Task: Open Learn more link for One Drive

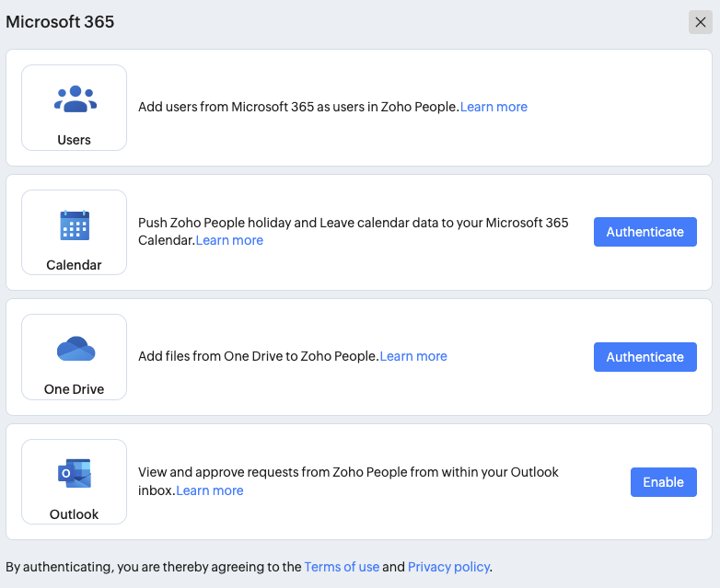Action: [x=413, y=356]
